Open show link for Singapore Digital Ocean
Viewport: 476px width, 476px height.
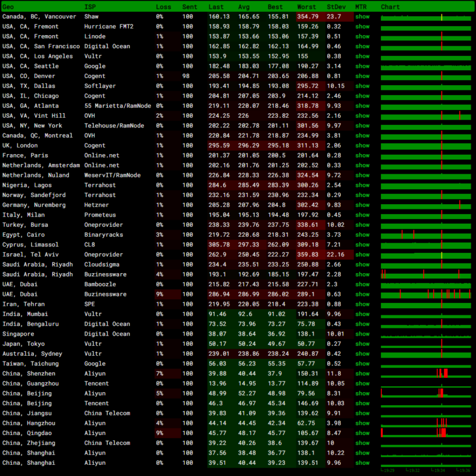click(362, 334)
